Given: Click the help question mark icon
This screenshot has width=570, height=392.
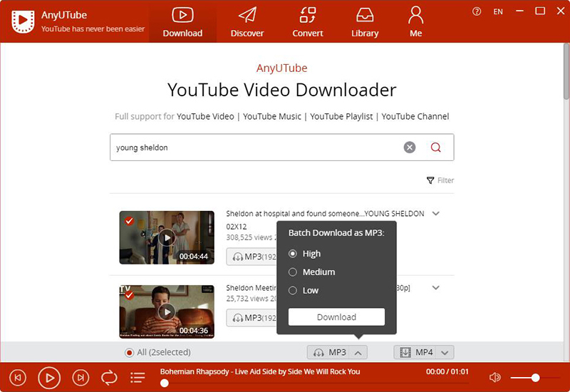Looking at the screenshot, I should point(477,11).
